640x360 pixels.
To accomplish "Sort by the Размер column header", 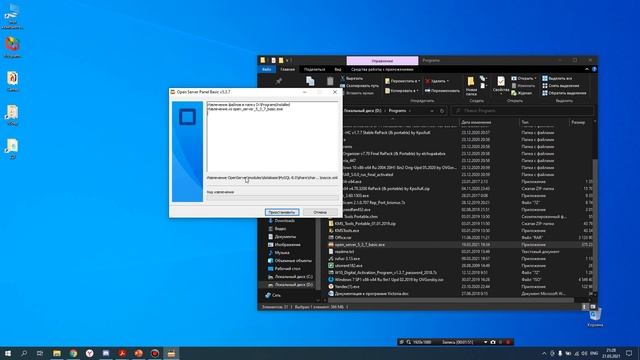I will (x=578, y=122).
